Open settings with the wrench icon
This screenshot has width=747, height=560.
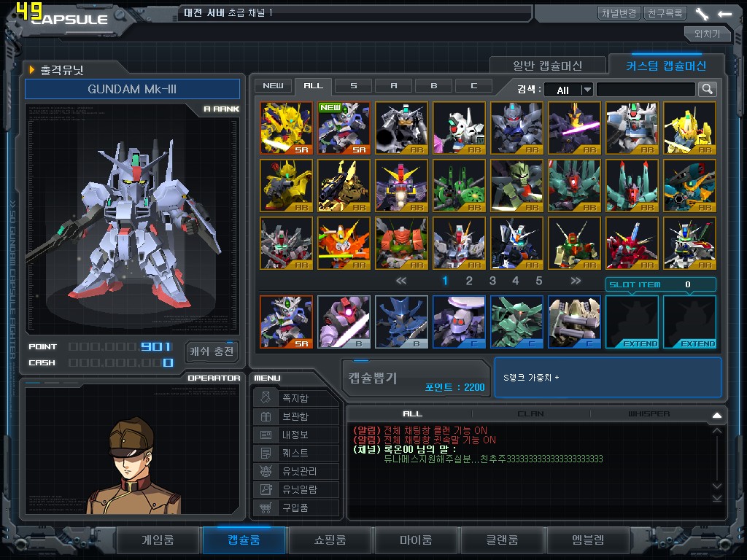click(x=702, y=13)
